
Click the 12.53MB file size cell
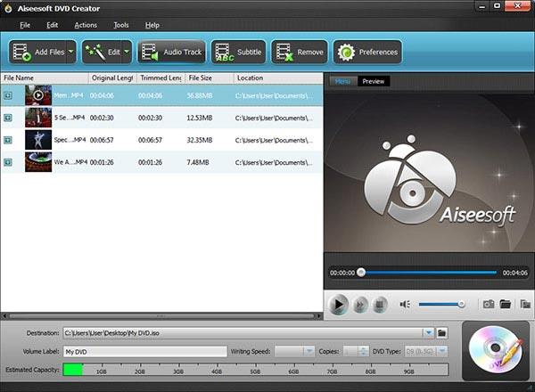[200, 118]
